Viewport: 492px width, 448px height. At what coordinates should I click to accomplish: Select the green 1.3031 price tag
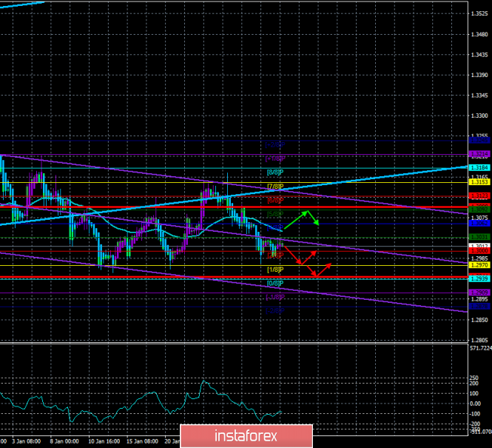(x=479, y=237)
